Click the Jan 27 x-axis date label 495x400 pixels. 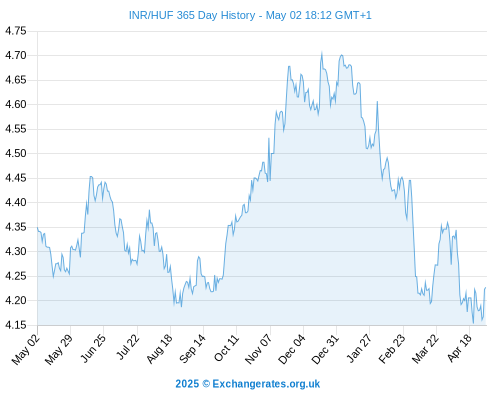(359, 348)
